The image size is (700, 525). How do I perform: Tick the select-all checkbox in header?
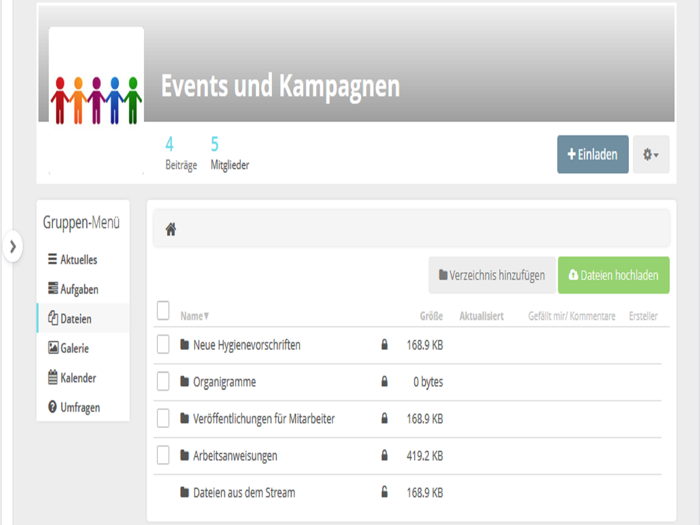tap(164, 312)
